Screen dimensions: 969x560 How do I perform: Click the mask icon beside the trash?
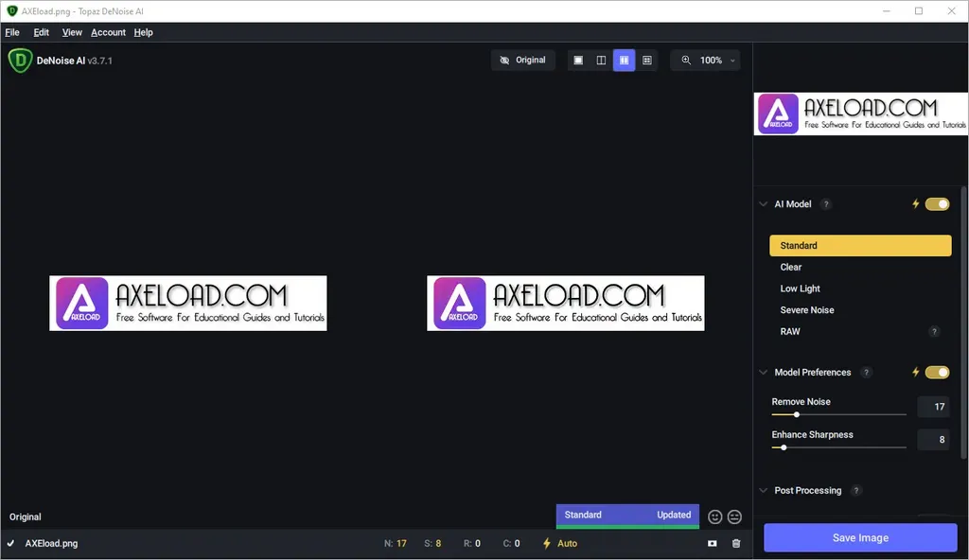[712, 543]
